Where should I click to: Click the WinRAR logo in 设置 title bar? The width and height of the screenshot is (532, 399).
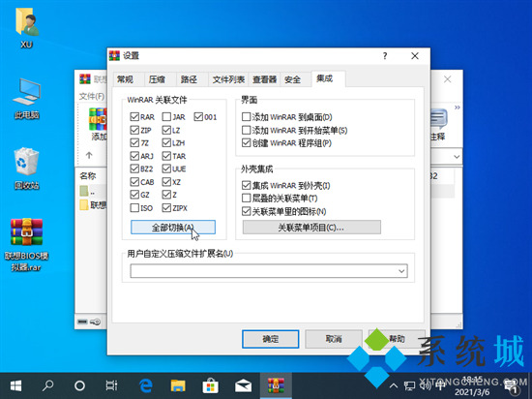(x=114, y=56)
